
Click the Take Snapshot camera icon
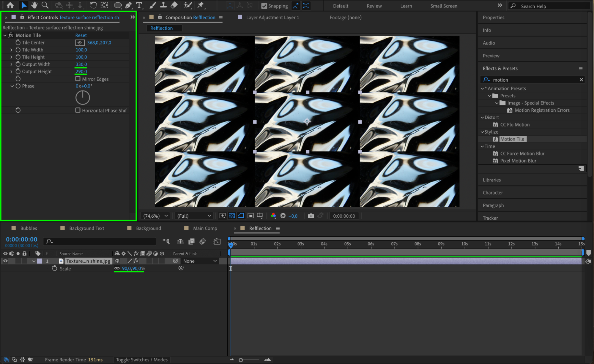311,216
